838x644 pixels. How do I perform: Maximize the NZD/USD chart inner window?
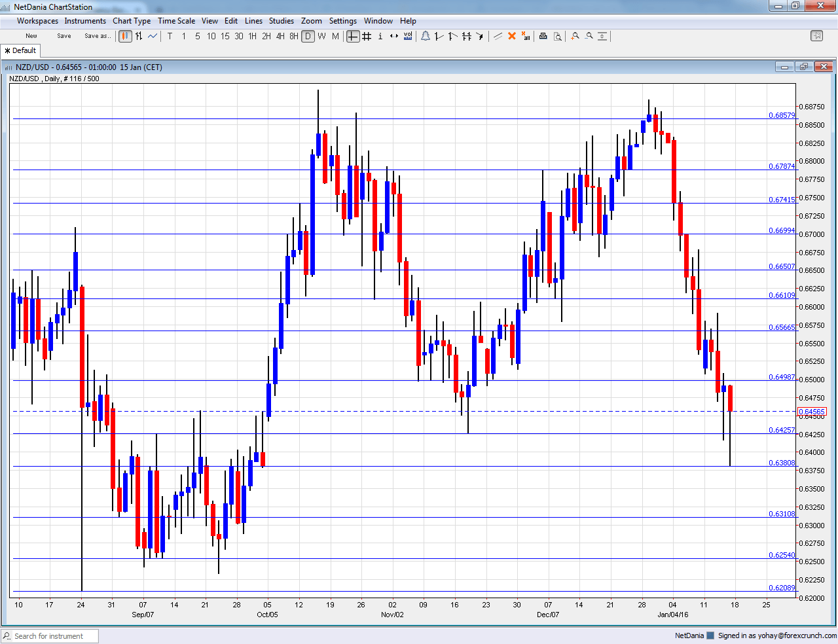tap(804, 67)
